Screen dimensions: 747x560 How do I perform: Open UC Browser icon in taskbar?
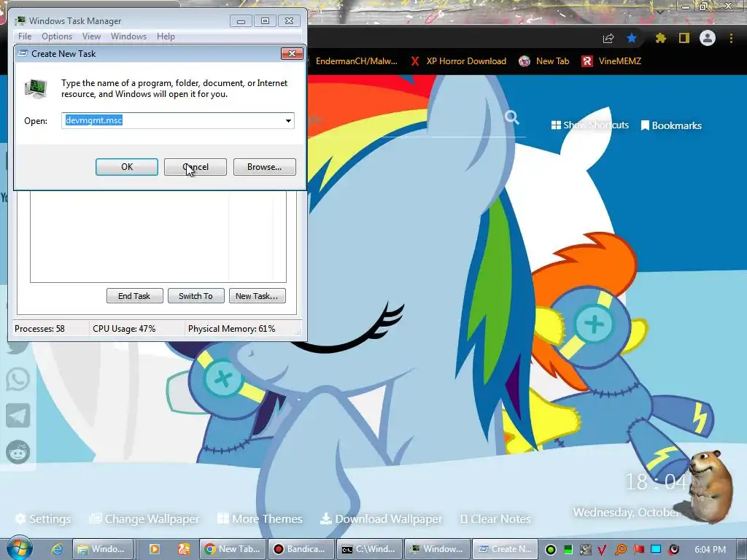[184, 549]
